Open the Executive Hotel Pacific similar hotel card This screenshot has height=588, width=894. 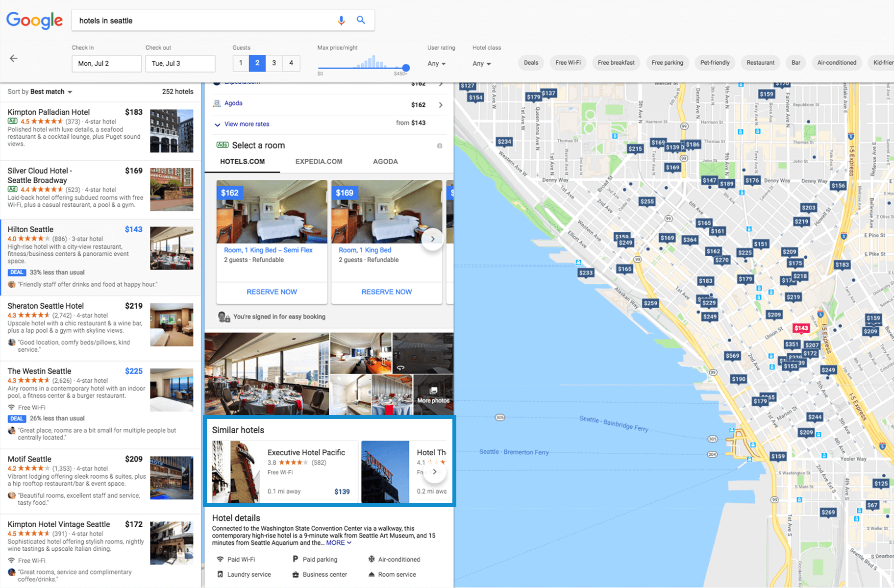tap(285, 472)
